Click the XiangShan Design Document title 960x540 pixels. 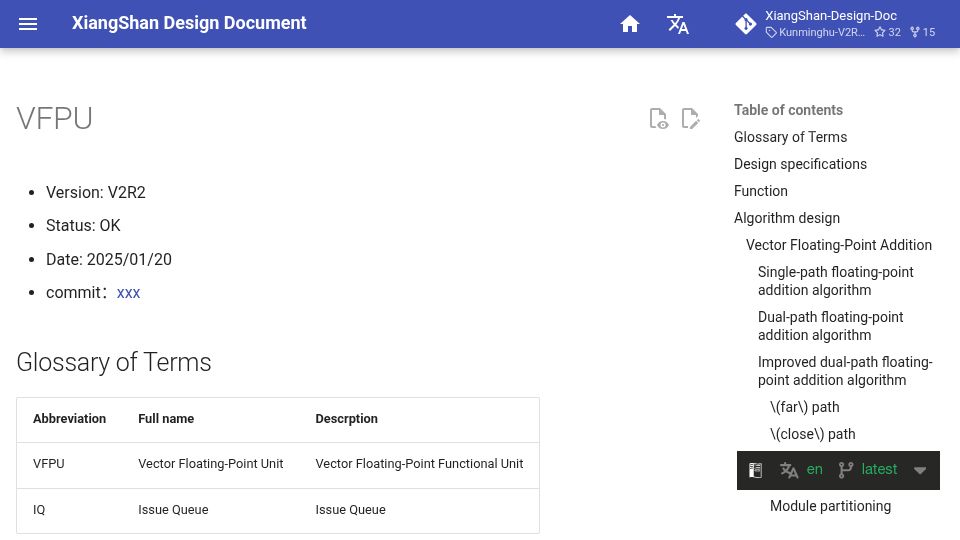coord(189,23)
